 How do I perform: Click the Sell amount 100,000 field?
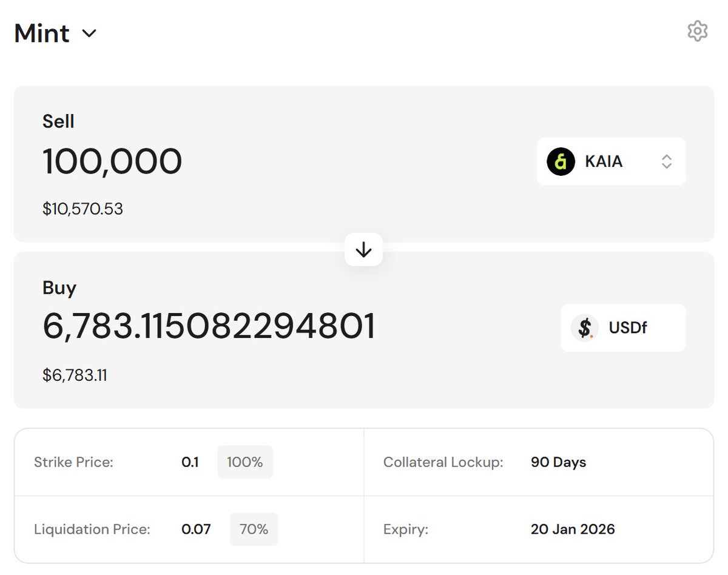point(112,162)
